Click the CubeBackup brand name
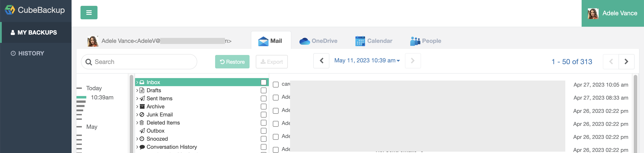 coord(41,10)
